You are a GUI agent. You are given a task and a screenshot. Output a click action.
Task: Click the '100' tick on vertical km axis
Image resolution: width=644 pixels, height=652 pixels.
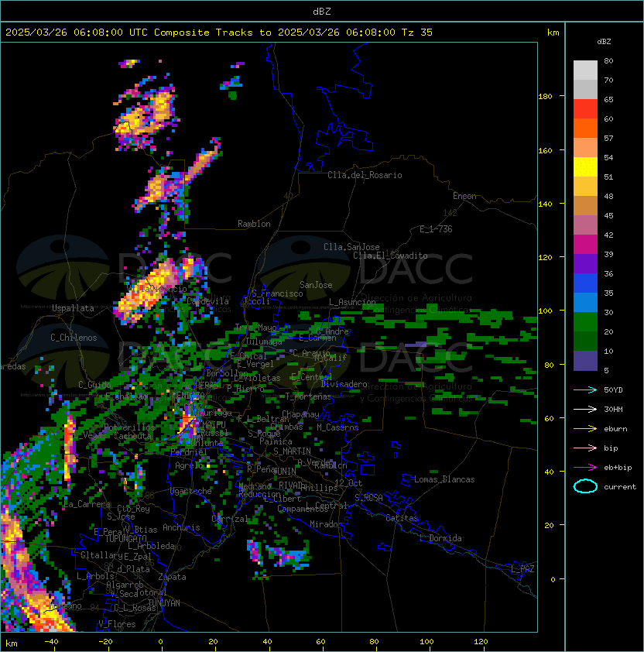click(545, 311)
